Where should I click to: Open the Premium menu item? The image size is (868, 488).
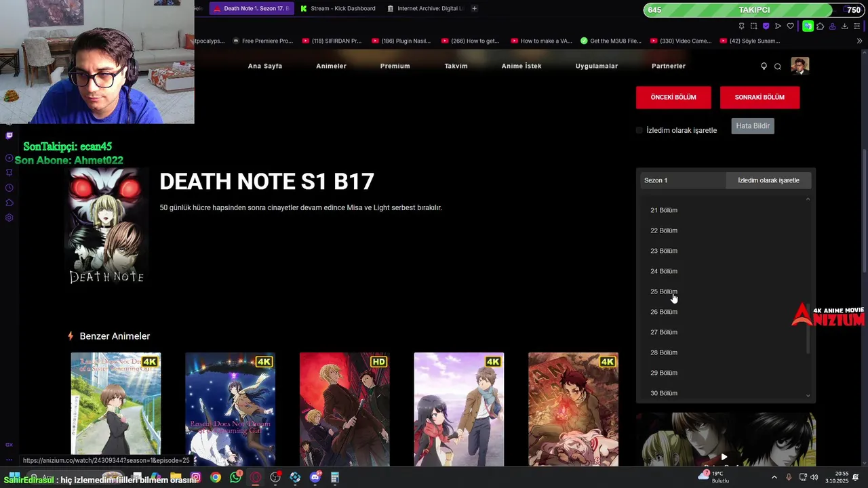click(x=395, y=66)
